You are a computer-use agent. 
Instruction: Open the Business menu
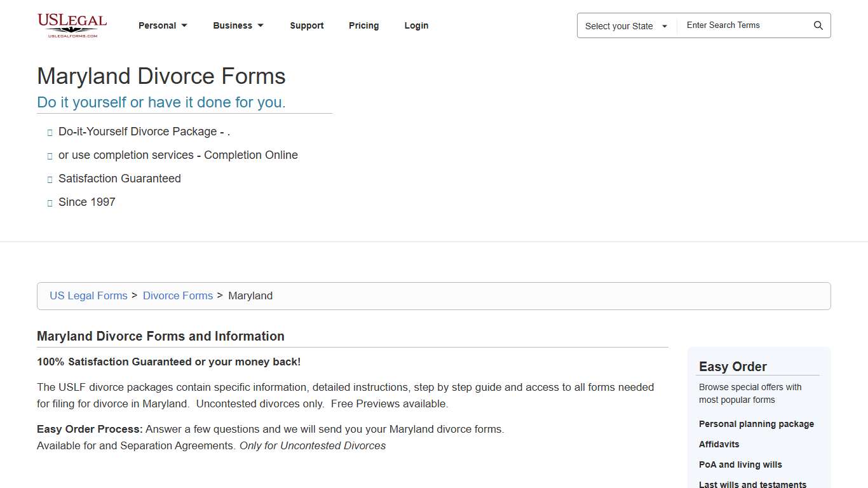coord(233,25)
